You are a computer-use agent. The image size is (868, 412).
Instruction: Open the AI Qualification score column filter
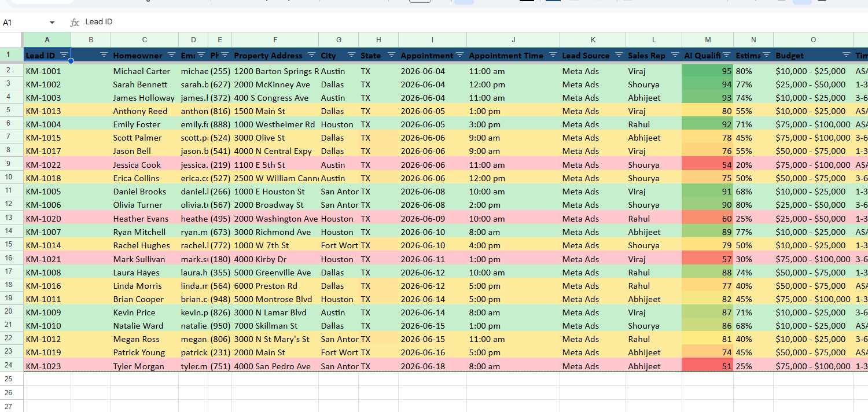(x=726, y=55)
